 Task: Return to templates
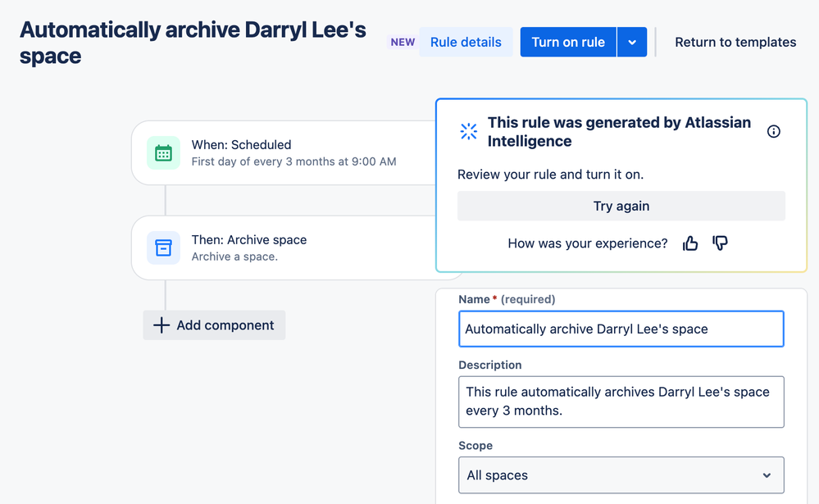point(735,42)
